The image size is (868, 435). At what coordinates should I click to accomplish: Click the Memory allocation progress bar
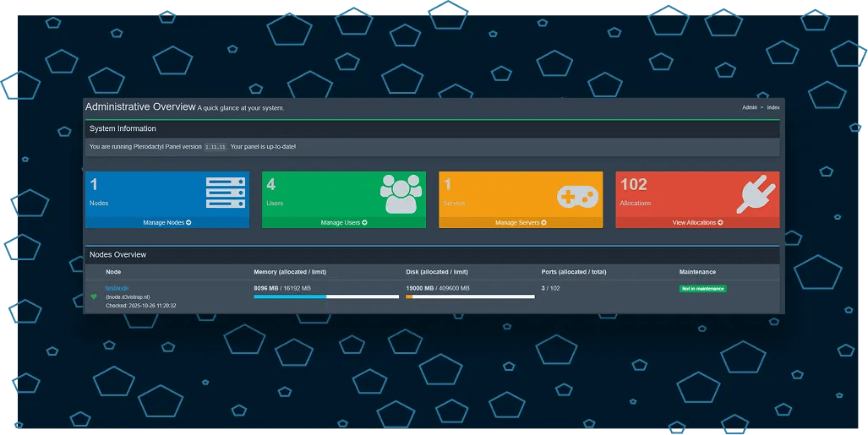325,296
